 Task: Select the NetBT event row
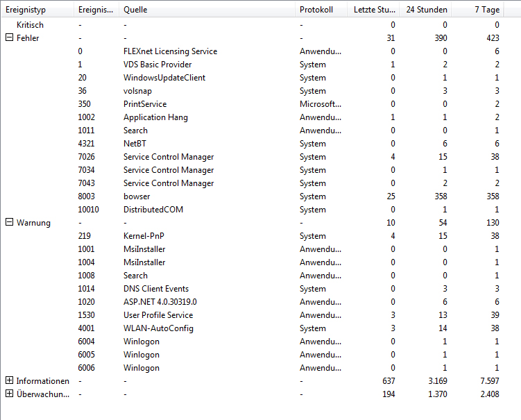coord(253,144)
